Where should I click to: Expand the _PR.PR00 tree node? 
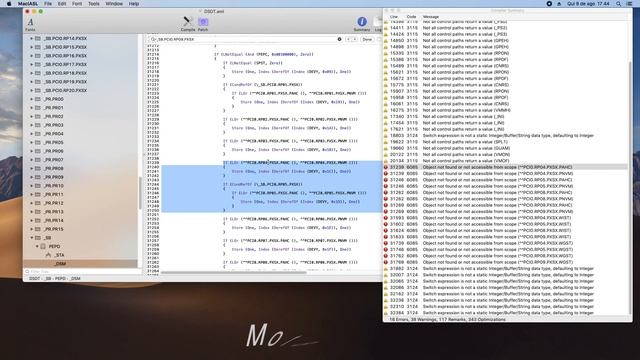[31, 99]
